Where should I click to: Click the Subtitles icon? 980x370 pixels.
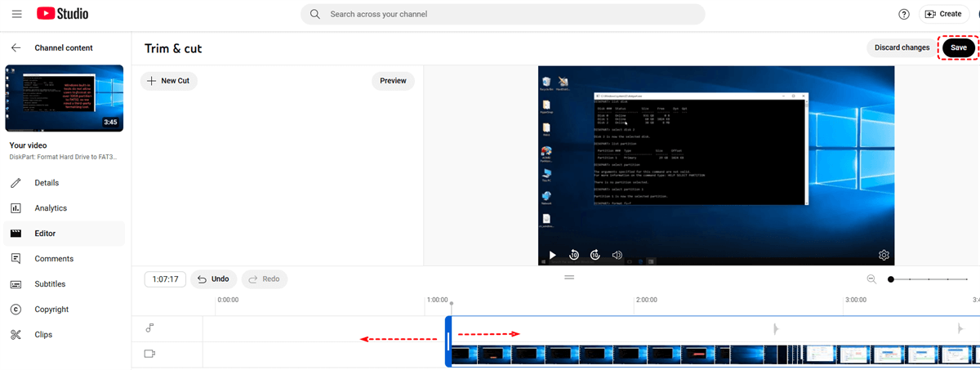(16, 284)
